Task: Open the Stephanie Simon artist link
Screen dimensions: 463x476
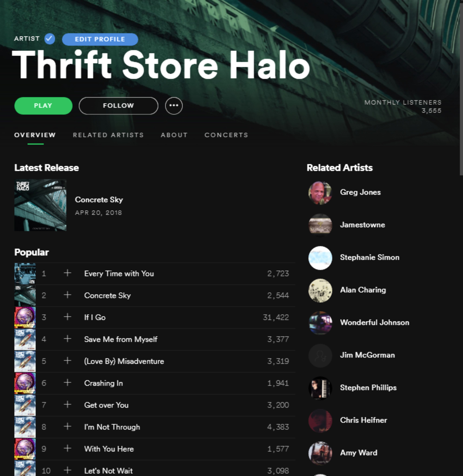Action: [x=369, y=257]
